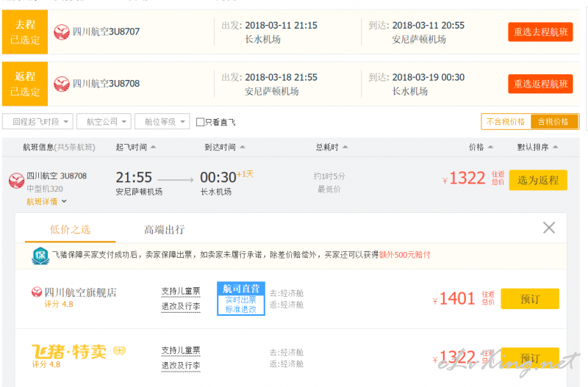Click 约1时5分 duration text

tap(329, 176)
